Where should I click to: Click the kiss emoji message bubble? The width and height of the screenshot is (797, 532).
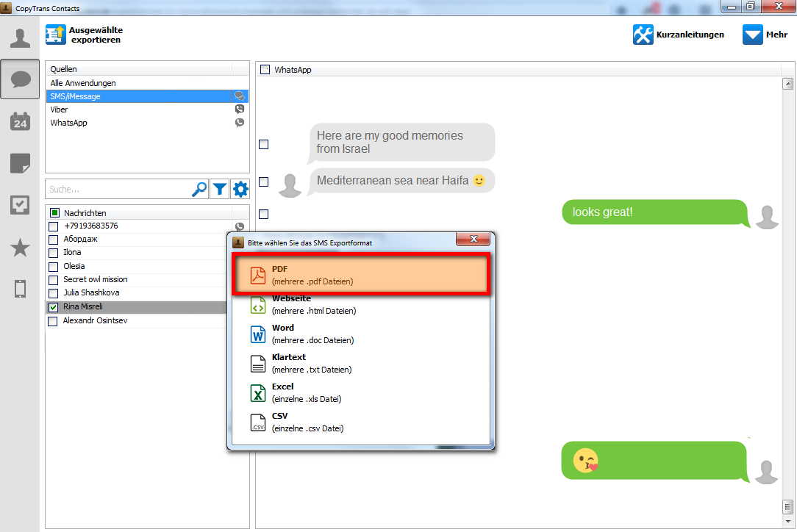pyautogui.click(x=655, y=461)
